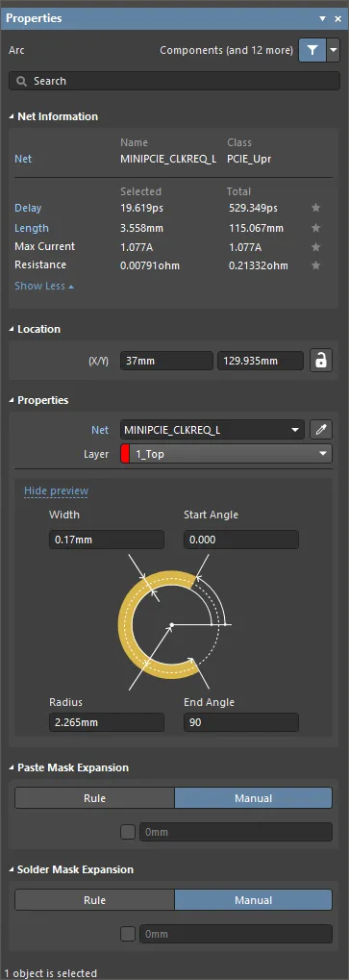Enable the Paste Mask Expansion checkbox

click(128, 832)
